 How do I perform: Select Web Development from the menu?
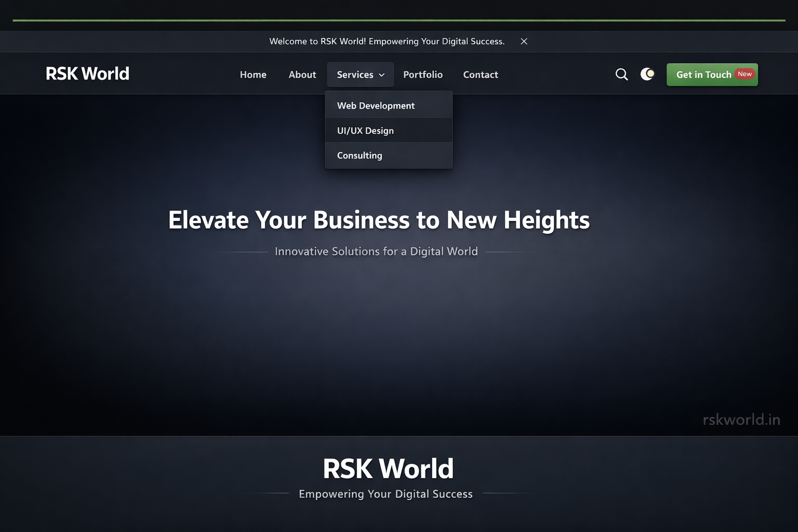click(376, 105)
